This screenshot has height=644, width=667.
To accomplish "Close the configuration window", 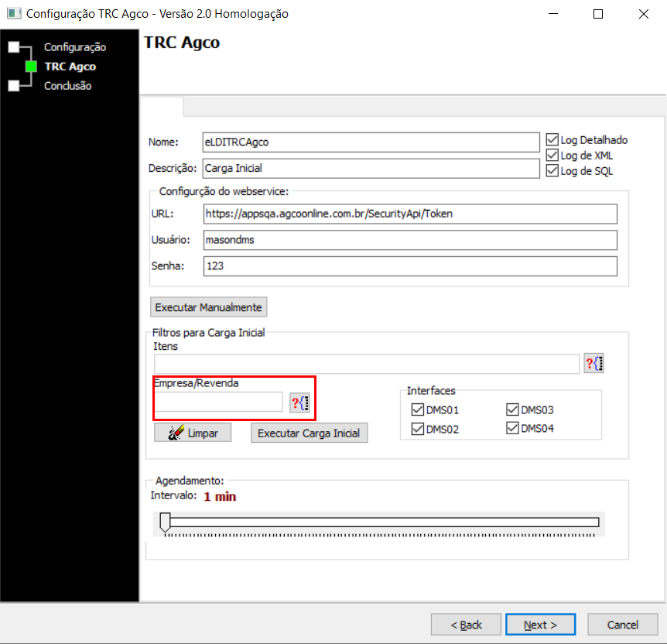I will [x=644, y=14].
